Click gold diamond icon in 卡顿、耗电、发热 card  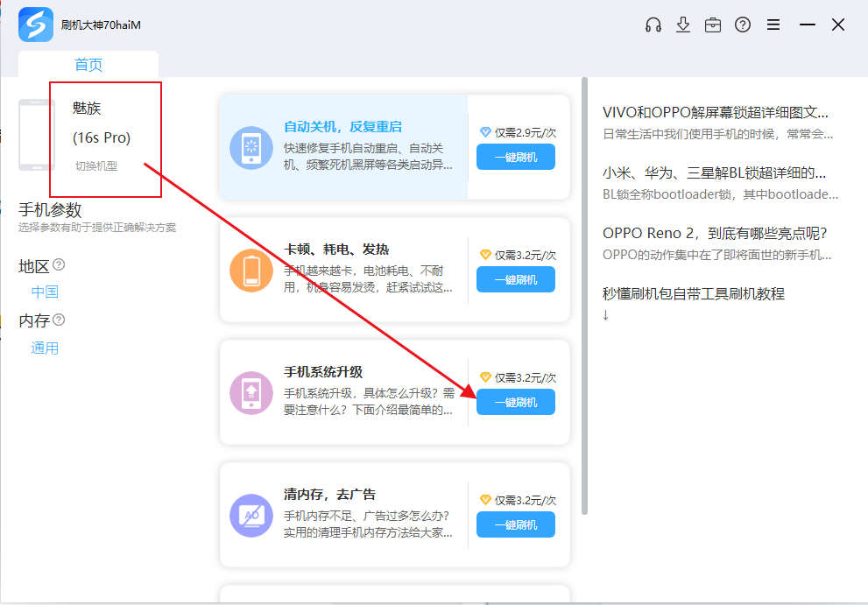[485, 255]
